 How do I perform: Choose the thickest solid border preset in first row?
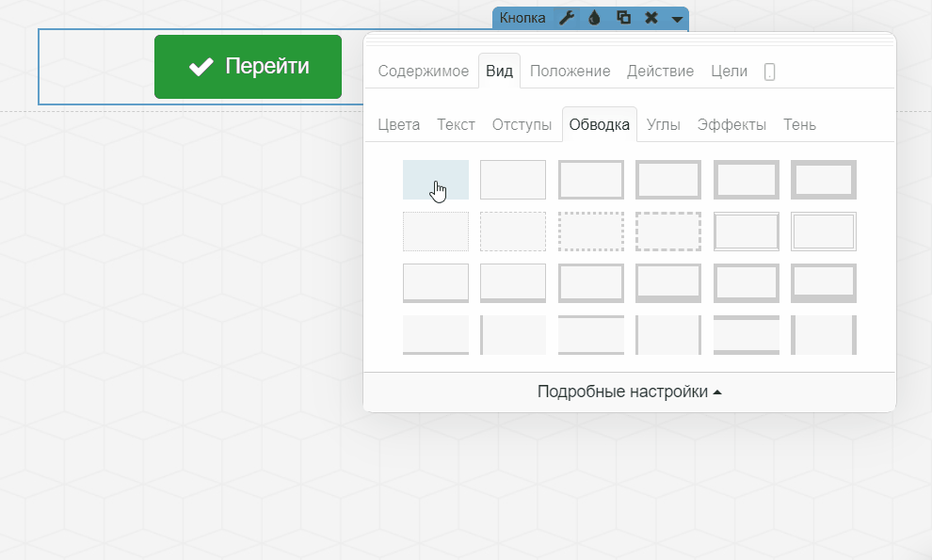tap(823, 180)
